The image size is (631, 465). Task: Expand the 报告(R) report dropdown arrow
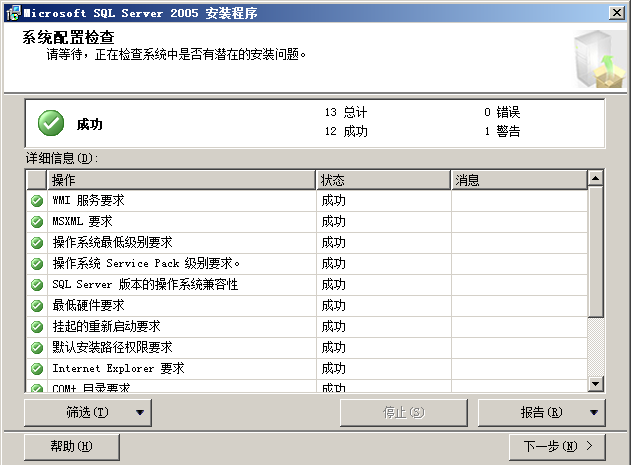click(594, 412)
